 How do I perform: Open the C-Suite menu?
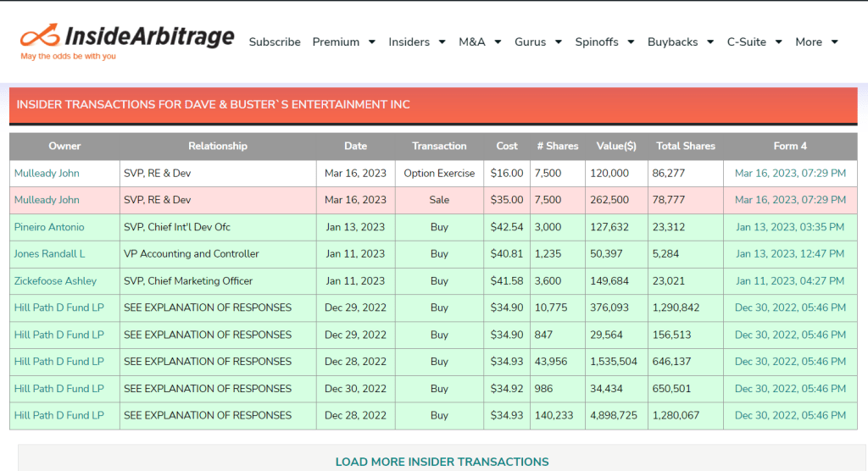point(754,42)
